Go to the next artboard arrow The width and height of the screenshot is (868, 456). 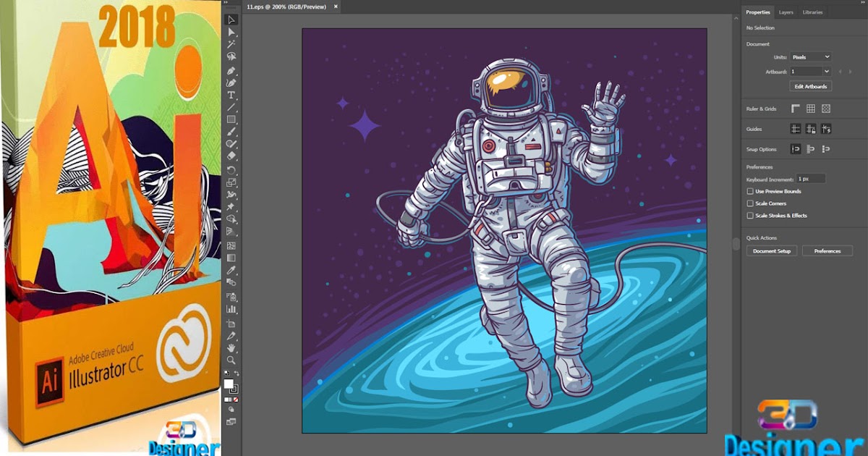click(x=850, y=72)
